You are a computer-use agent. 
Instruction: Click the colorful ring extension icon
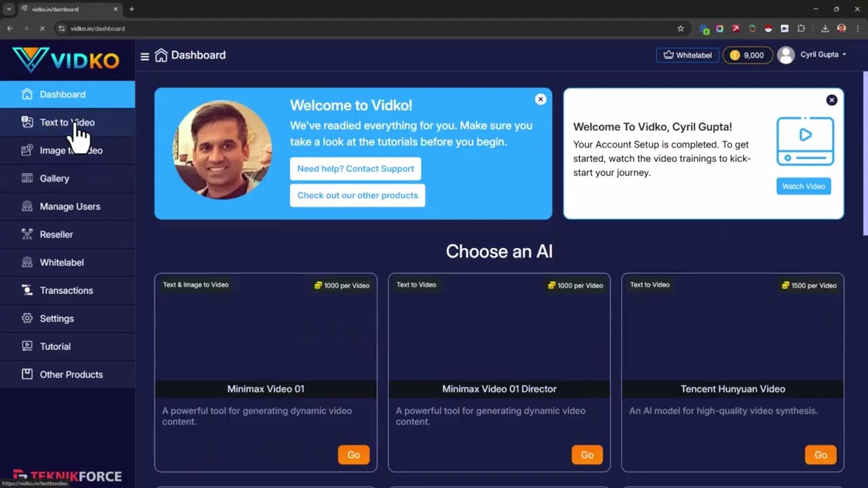(x=719, y=28)
